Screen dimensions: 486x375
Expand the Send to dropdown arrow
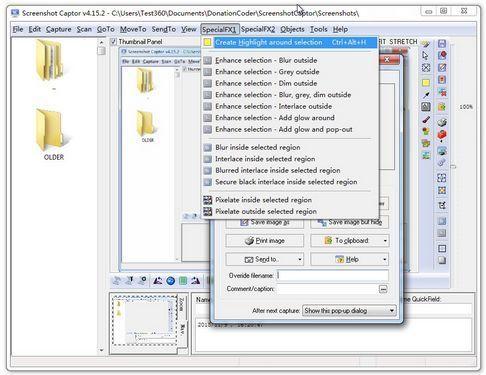pyautogui.click(x=300, y=259)
